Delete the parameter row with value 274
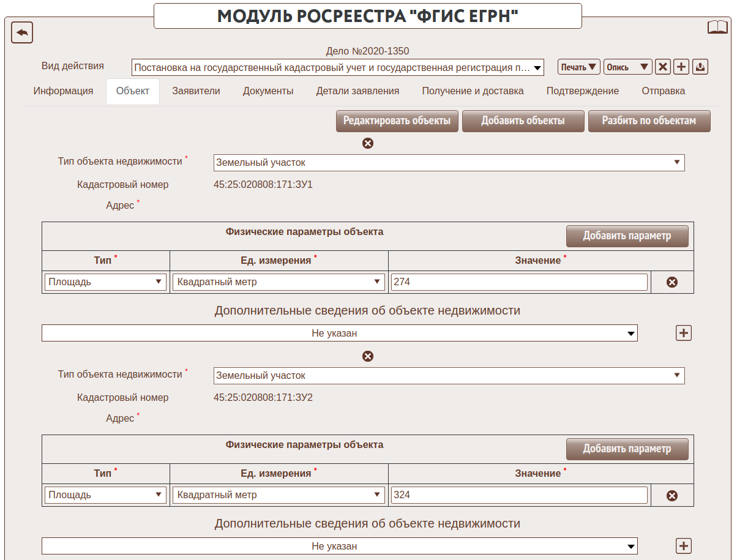737x560 pixels. tap(672, 282)
